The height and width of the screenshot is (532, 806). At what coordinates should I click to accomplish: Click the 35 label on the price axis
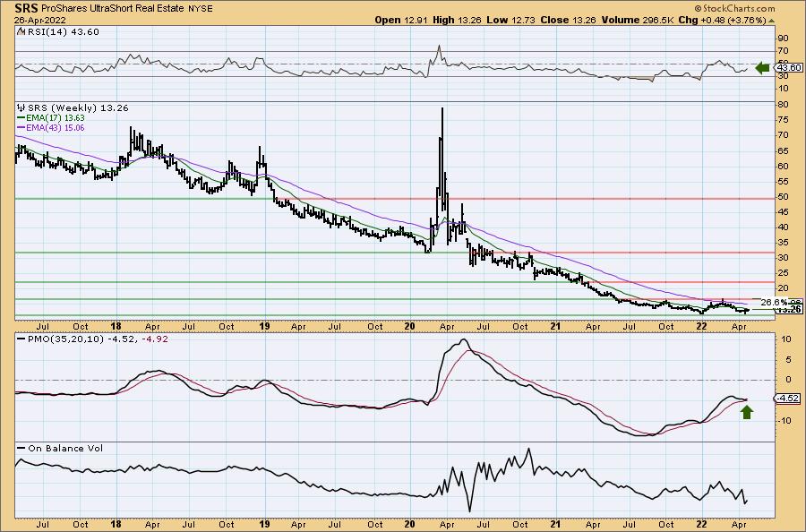point(783,243)
